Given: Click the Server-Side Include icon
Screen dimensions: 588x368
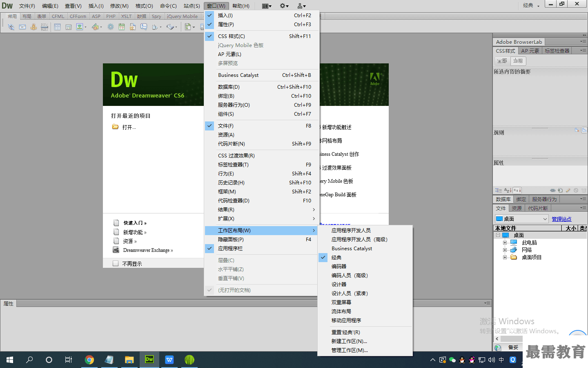Looking at the screenshot, I should (133, 27).
